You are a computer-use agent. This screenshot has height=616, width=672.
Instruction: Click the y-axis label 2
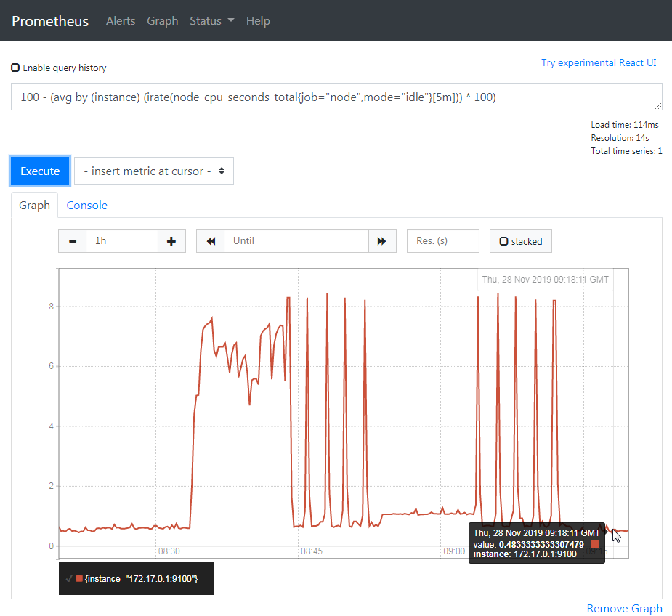tap(52, 486)
